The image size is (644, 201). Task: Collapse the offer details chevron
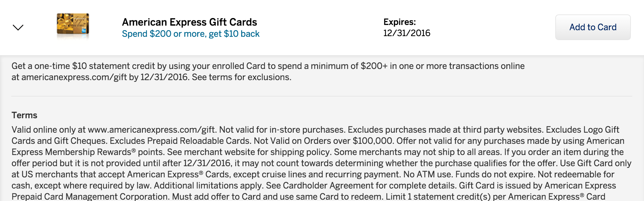pos(18,27)
